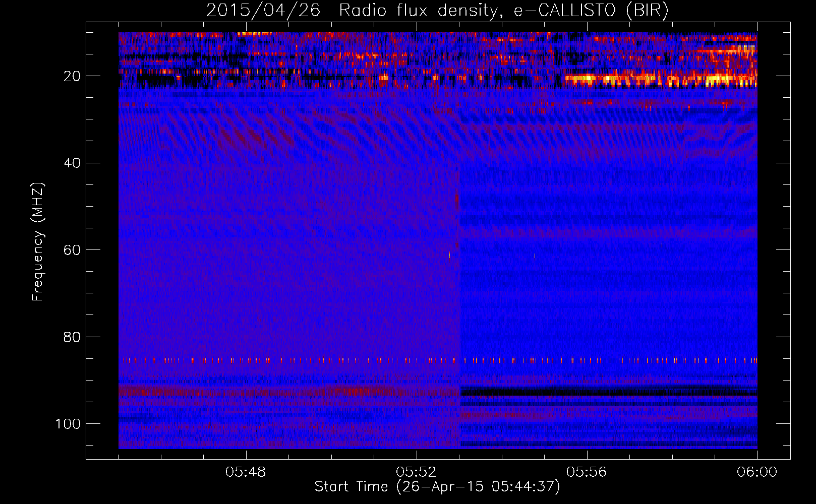This screenshot has width=816, height=504.
Task: Click the '05:52' time tick label
Action: coord(416,472)
